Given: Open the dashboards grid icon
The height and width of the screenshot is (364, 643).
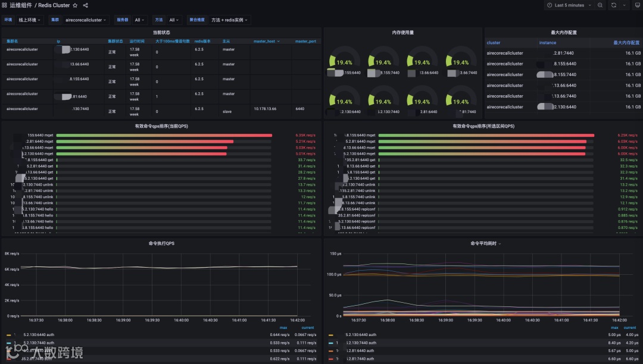Looking at the screenshot, I should tap(4, 5).
